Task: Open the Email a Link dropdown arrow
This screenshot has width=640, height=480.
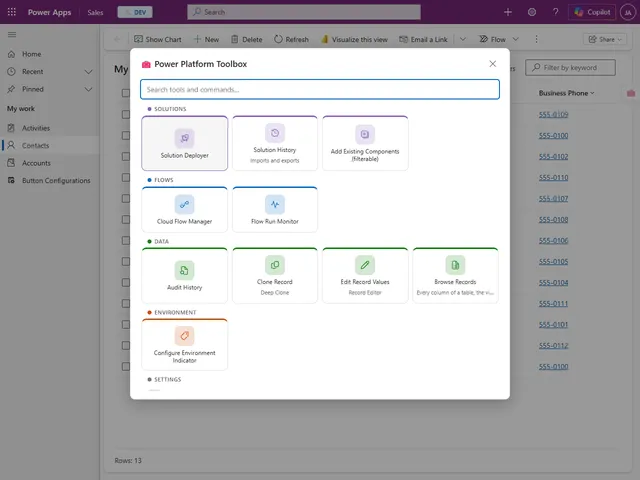Action: (x=462, y=39)
